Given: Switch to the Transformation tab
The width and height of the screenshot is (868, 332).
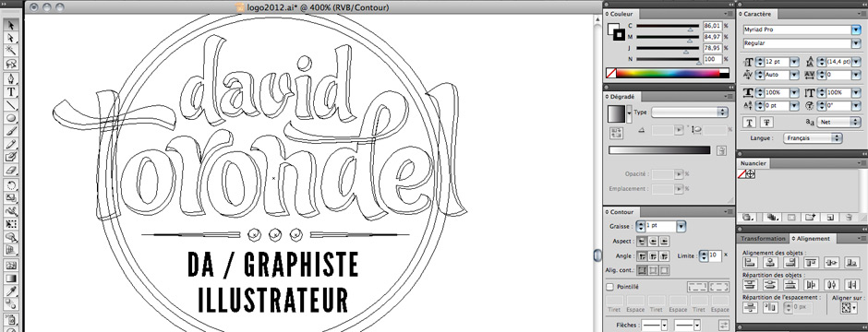Looking at the screenshot, I should 763,239.
